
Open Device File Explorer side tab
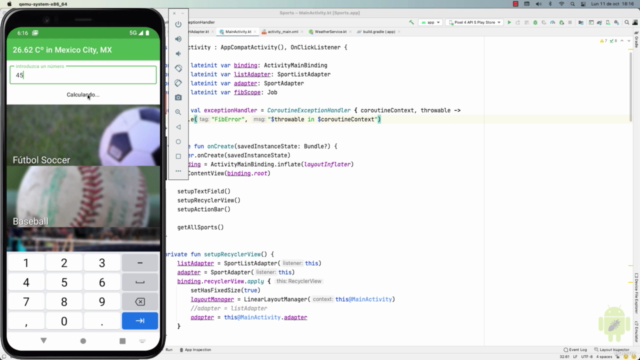636,293
